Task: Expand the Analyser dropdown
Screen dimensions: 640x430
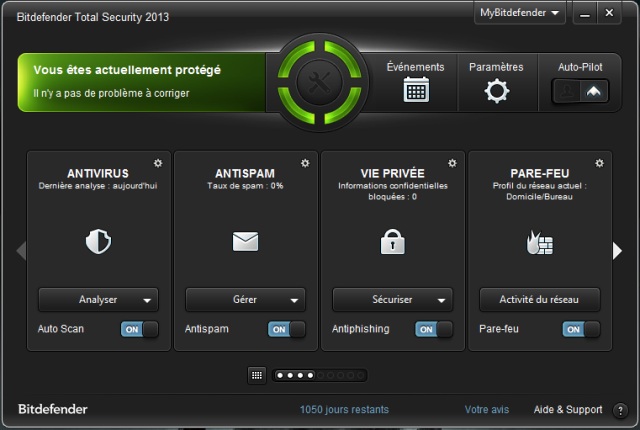Action: pos(98,300)
